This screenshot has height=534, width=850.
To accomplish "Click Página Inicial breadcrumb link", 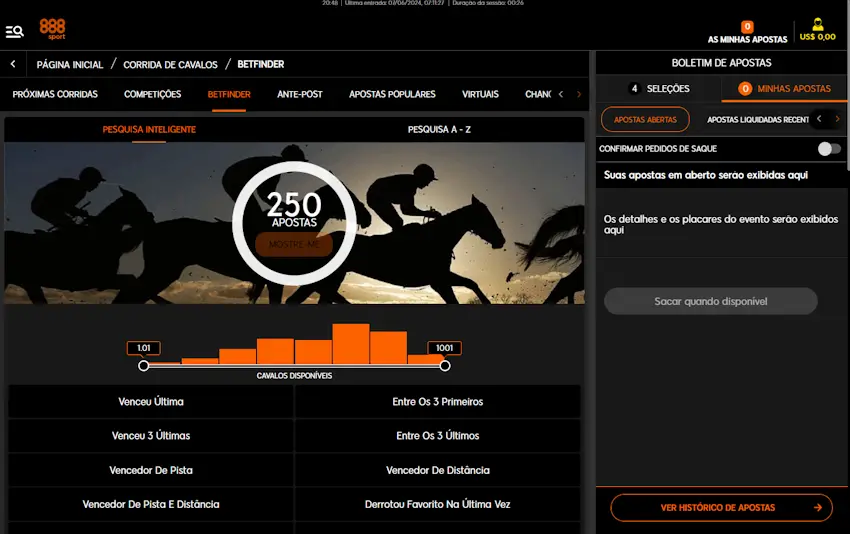I will (70, 65).
